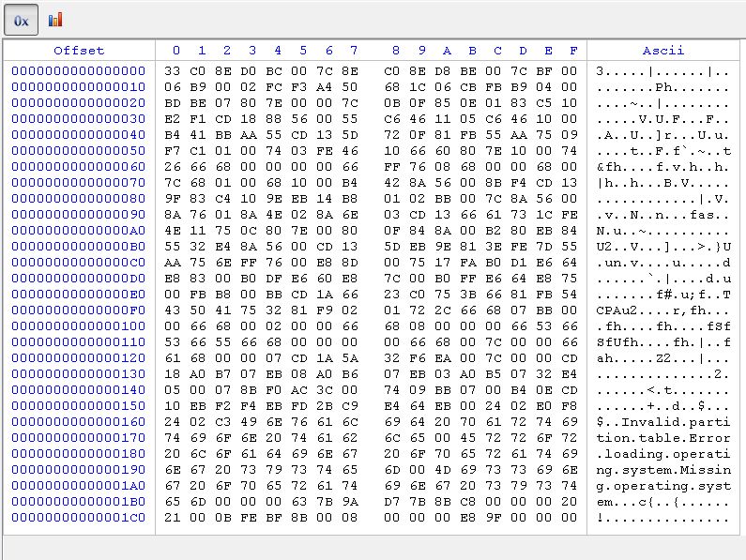
Task: Select offset row 0000000000000000
Action: 79,71
